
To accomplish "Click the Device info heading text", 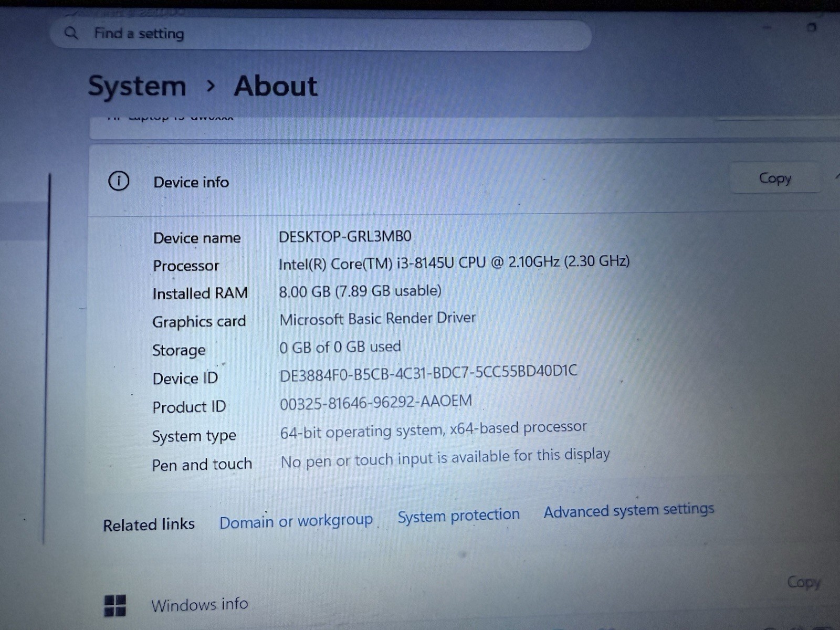I will click(x=191, y=182).
